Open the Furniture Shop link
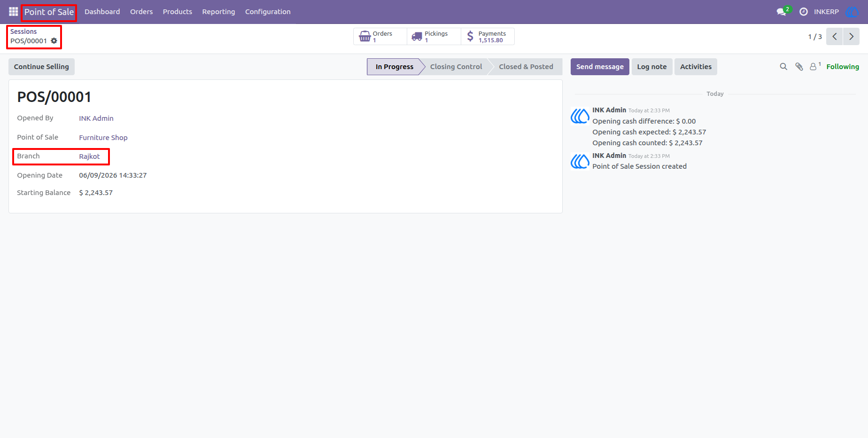868x438 pixels. (103, 138)
